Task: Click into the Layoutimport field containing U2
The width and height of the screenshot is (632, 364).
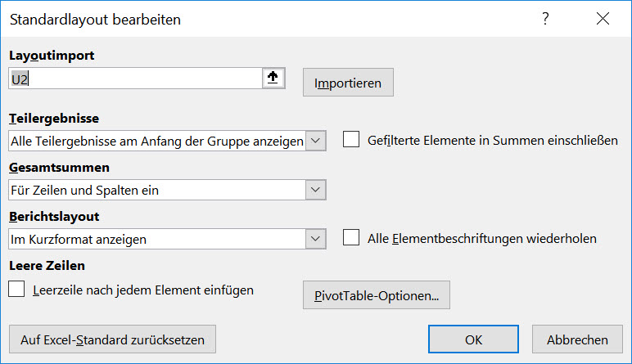Action: click(x=135, y=79)
